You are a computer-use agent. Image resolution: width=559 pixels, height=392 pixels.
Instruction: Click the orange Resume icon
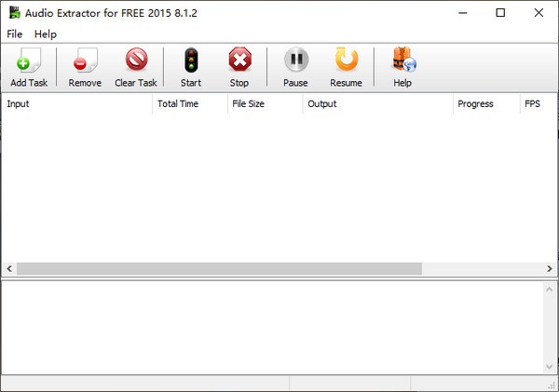click(346, 61)
